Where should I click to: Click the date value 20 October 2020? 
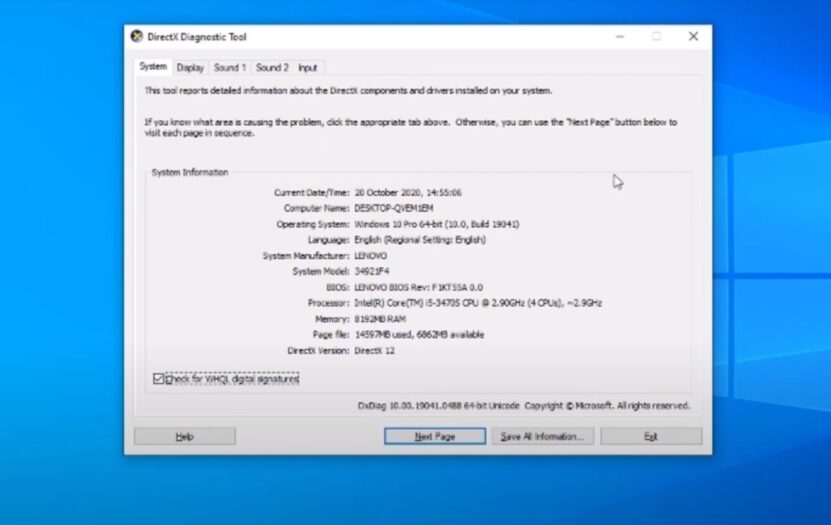[408, 193]
